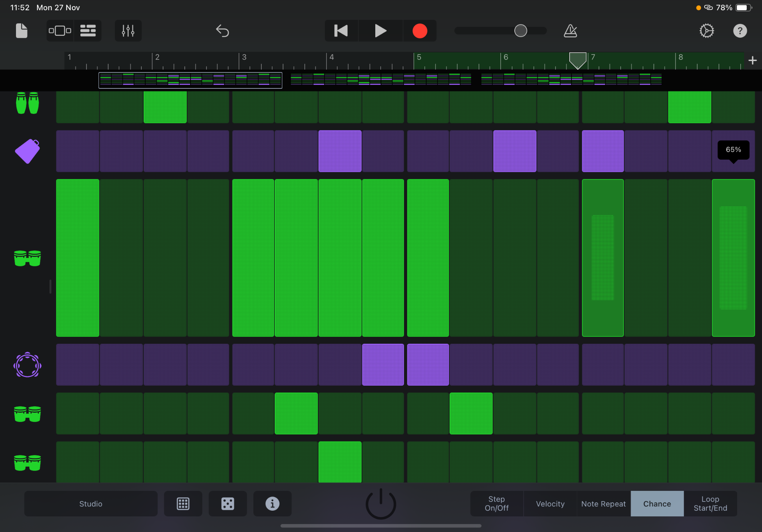This screenshot has height=532, width=762.
Task: Open pattern grid presets button
Action: [183, 504]
